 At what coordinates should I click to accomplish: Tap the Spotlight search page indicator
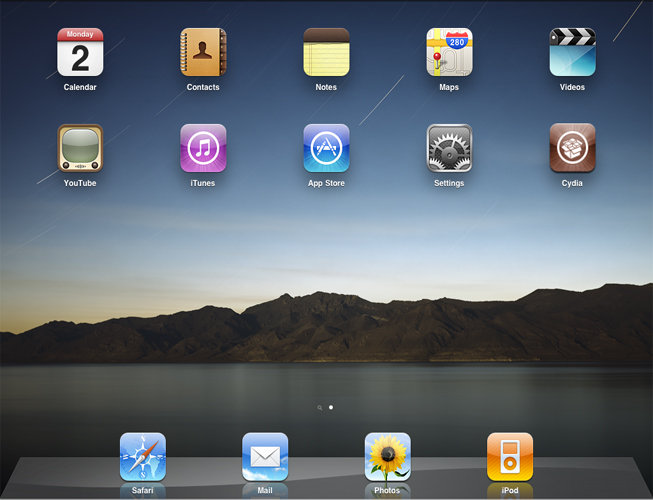[x=319, y=408]
